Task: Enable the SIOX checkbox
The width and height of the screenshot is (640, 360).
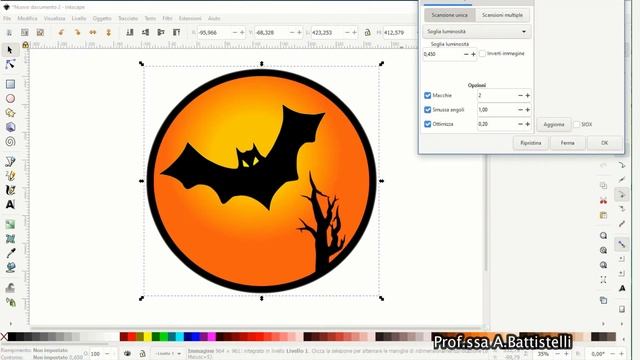Action: pos(576,124)
